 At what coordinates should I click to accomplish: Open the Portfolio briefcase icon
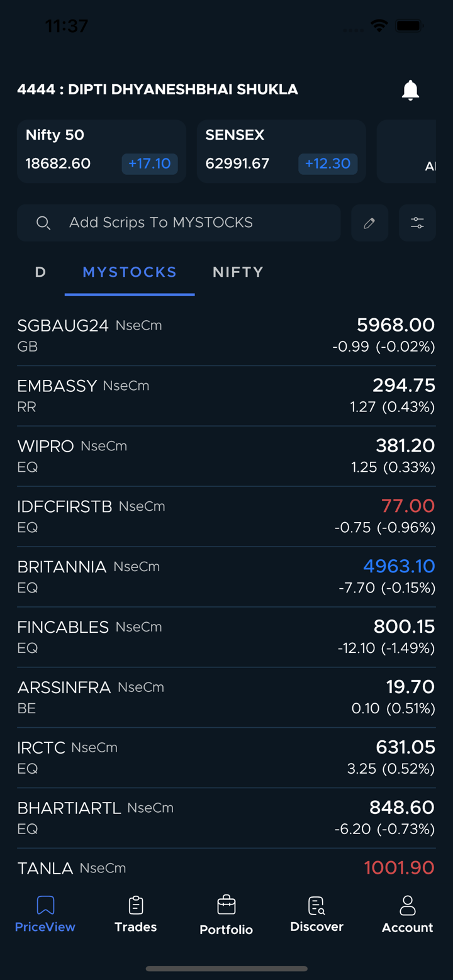[226, 906]
